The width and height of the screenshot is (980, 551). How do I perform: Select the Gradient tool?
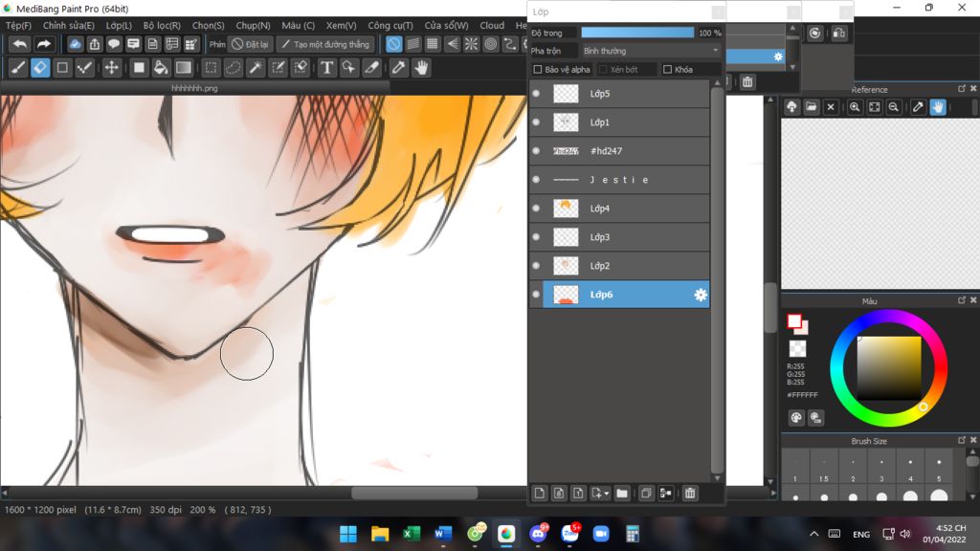point(183,68)
